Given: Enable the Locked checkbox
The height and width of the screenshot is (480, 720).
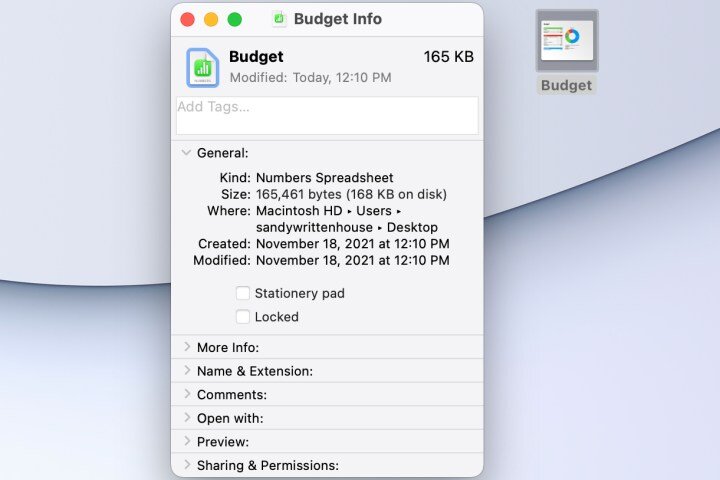Looking at the screenshot, I should point(243,316).
